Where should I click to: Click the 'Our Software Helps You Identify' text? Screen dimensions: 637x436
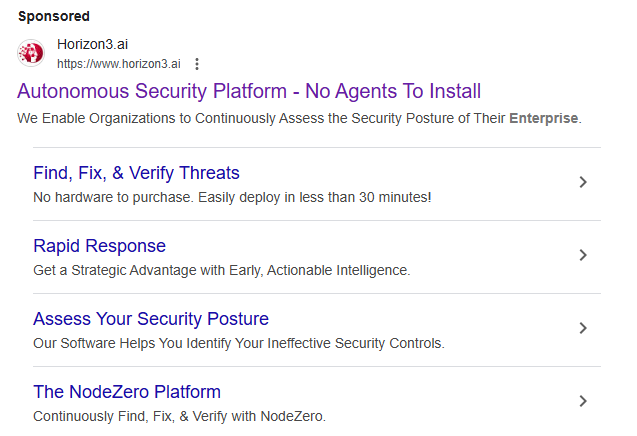(x=238, y=343)
